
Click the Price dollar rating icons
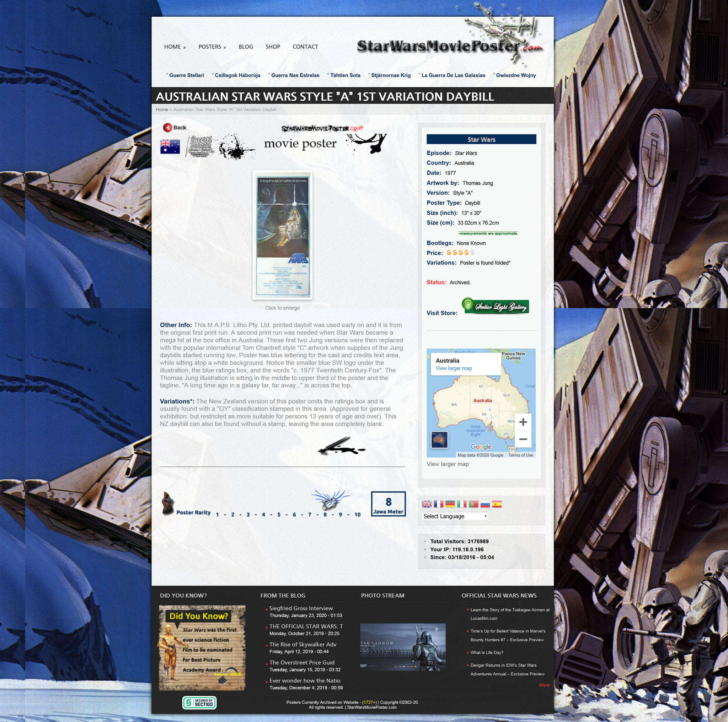pyautogui.click(x=460, y=253)
